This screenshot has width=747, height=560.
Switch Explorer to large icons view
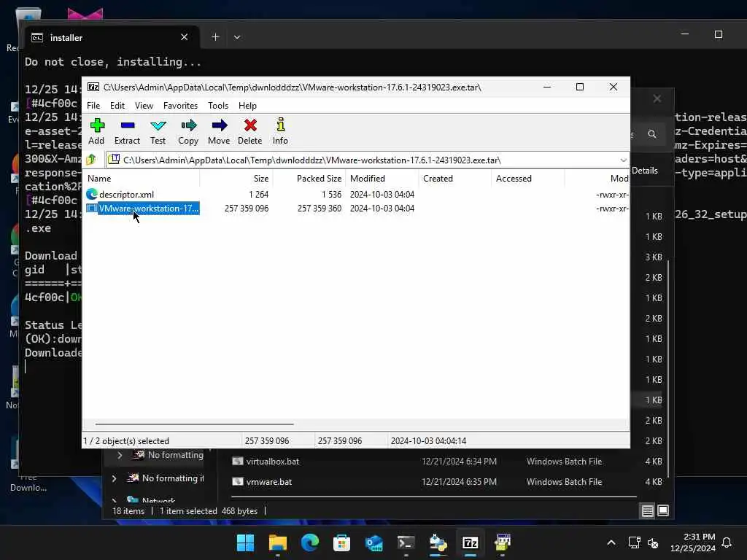tap(663, 511)
